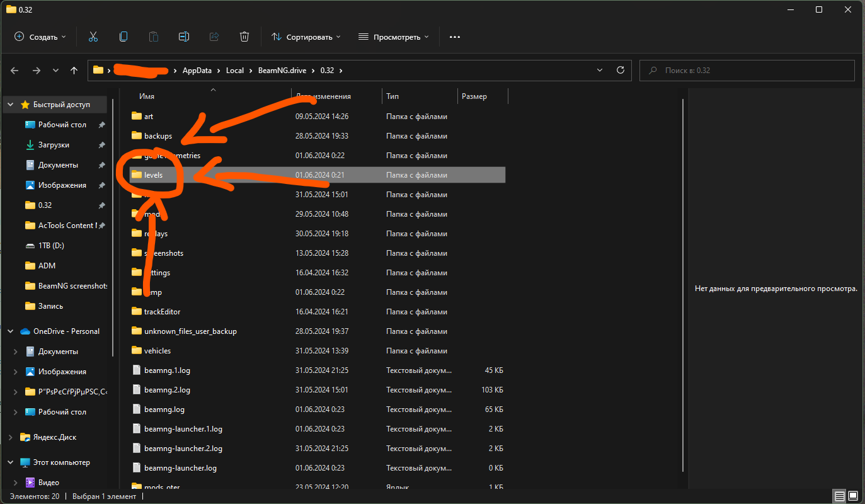This screenshot has height=504, width=865.
Task: Switch to details view in status bar
Action: pyautogui.click(x=839, y=496)
